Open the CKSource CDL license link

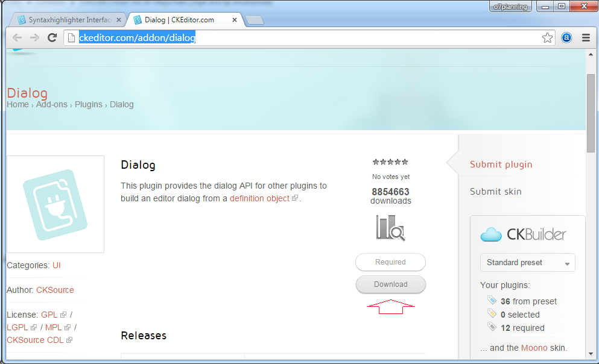[35, 340]
